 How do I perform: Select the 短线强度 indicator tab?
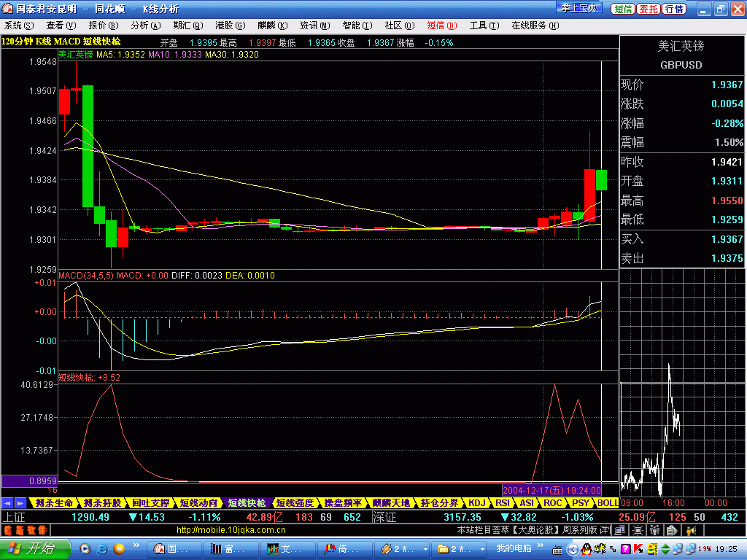(295, 502)
